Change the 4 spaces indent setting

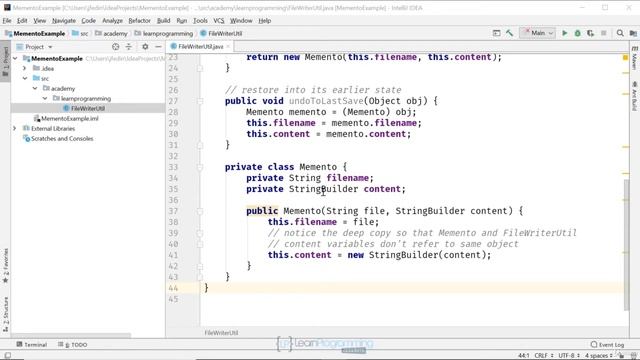[598, 356]
